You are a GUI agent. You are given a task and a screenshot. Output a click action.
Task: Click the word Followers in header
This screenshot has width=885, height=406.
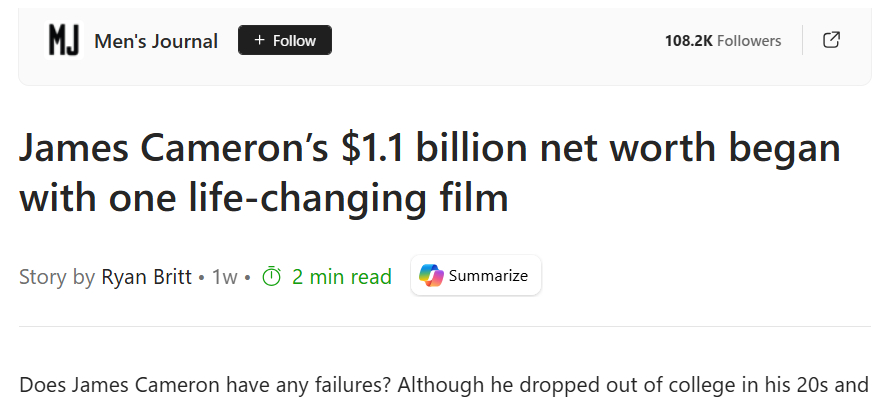pos(749,41)
